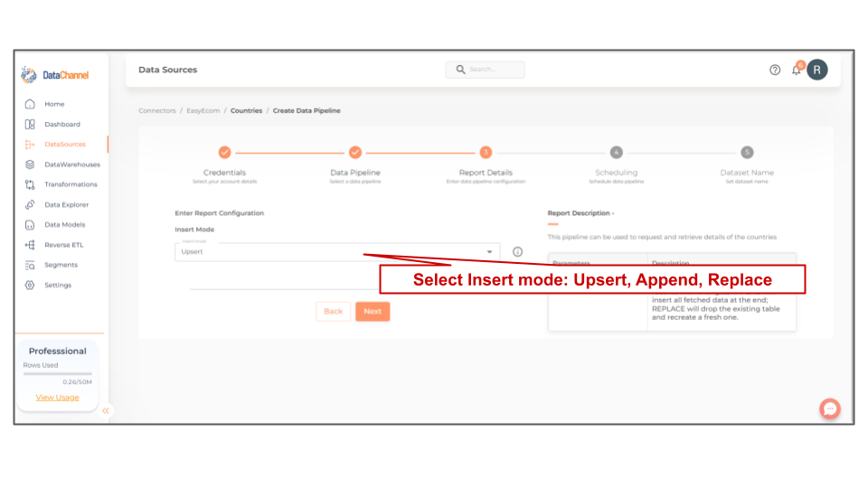Open the user profile avatar R
Viewport: 868px width, 488px height.
[817, 70]
